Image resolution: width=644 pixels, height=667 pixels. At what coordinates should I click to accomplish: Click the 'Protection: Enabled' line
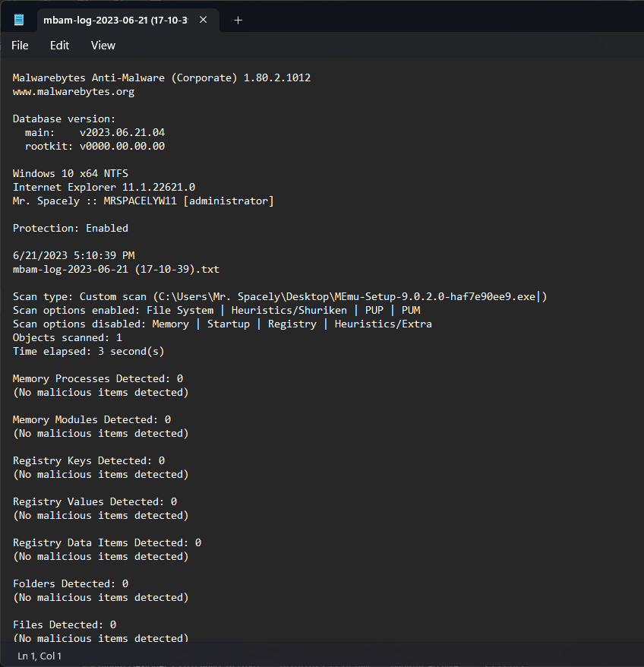pos(71,228)
